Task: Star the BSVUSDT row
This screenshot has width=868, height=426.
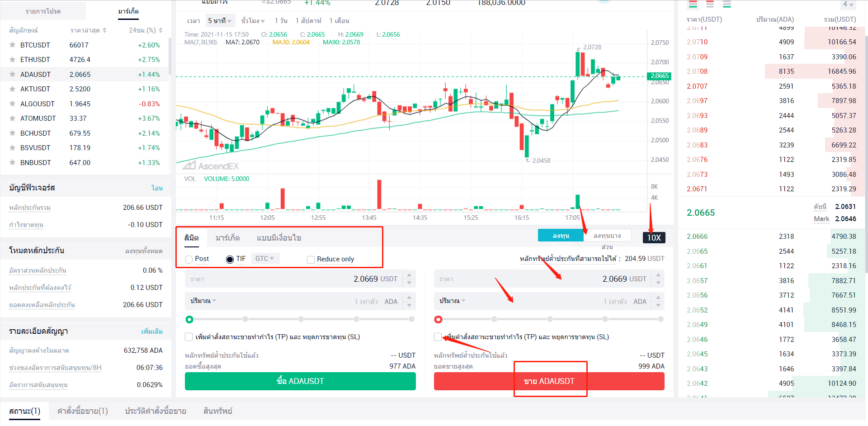Action: click(x=12, y=147)
